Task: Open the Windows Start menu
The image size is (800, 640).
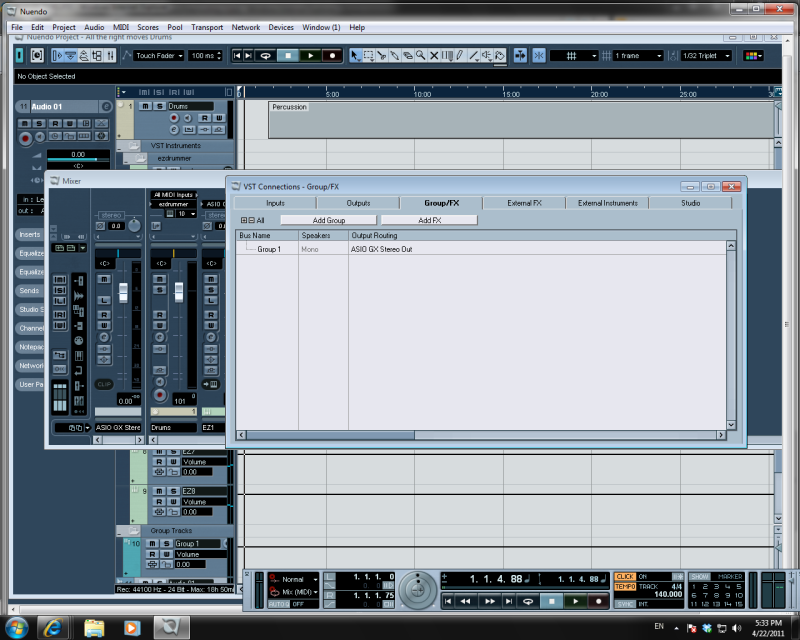Action: [16, 627]
